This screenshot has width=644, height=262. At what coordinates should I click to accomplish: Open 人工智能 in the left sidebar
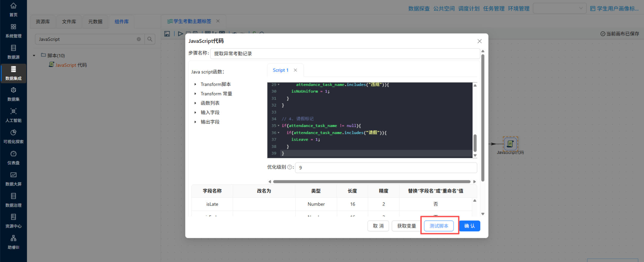[13, 115]
